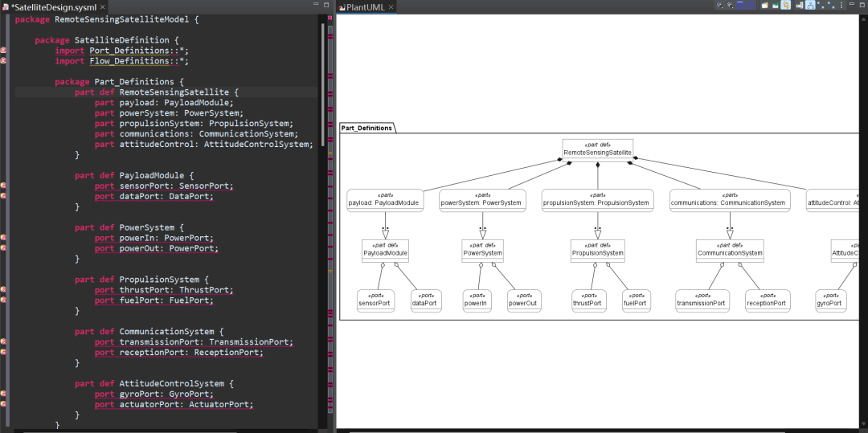Click error marker on thrustPort line
The width and height of the screenshot is (868, 433).
click(3, 290)
